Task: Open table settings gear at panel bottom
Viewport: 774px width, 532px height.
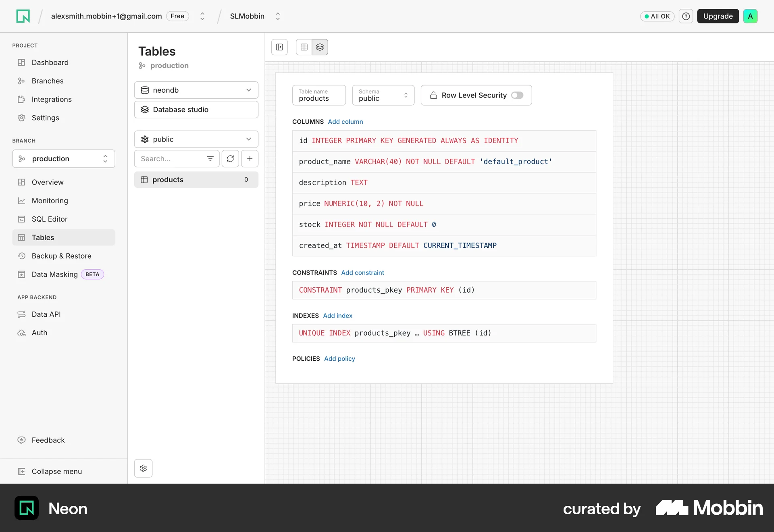Action: click(x=143, y=468)
